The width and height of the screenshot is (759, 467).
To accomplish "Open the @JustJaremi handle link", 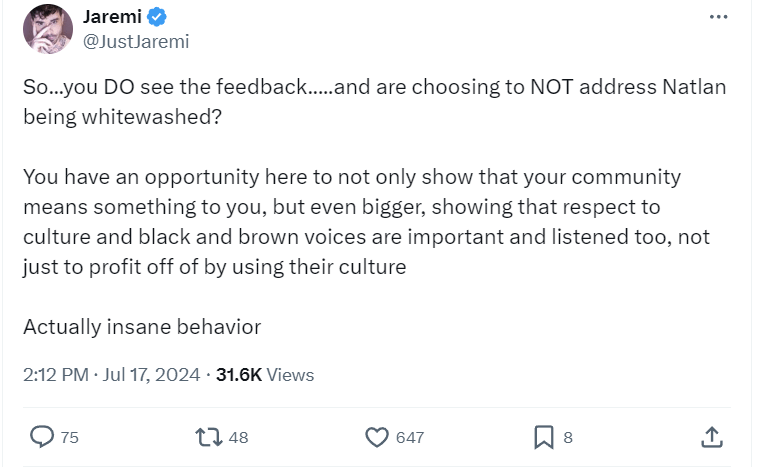I will pos(135,41).
